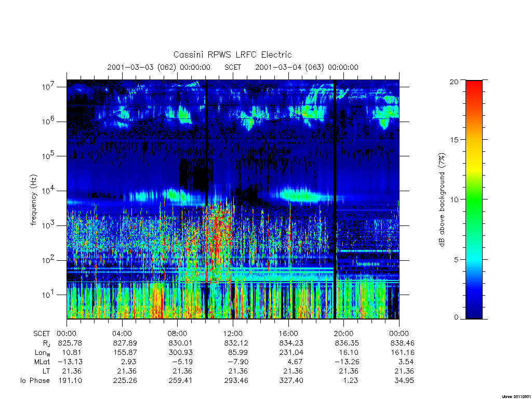Click the R_J value '830.01'

[x=180, y=343]
